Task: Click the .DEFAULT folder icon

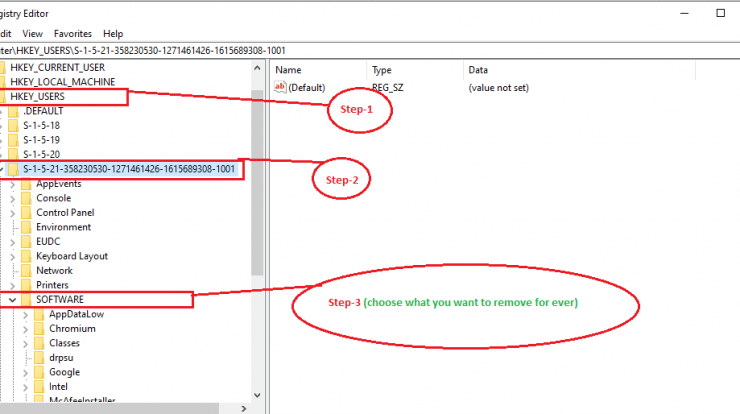Action: click(13, 111)
